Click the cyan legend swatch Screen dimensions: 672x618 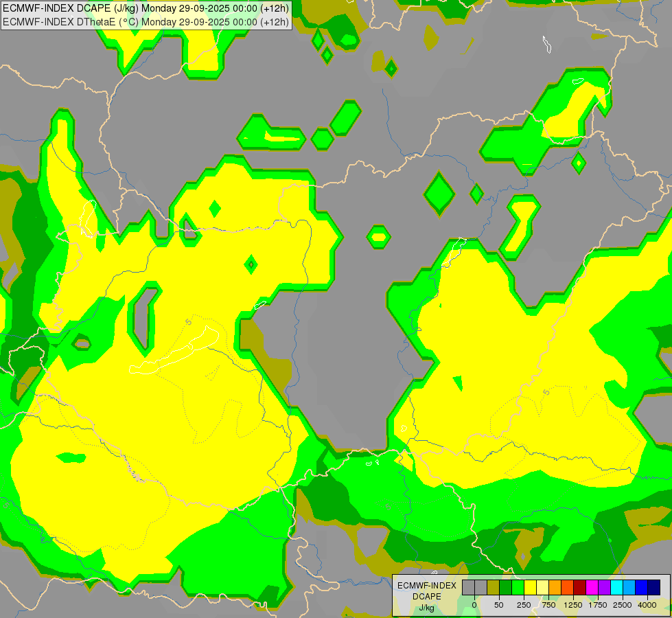click(x=616, y=587)
